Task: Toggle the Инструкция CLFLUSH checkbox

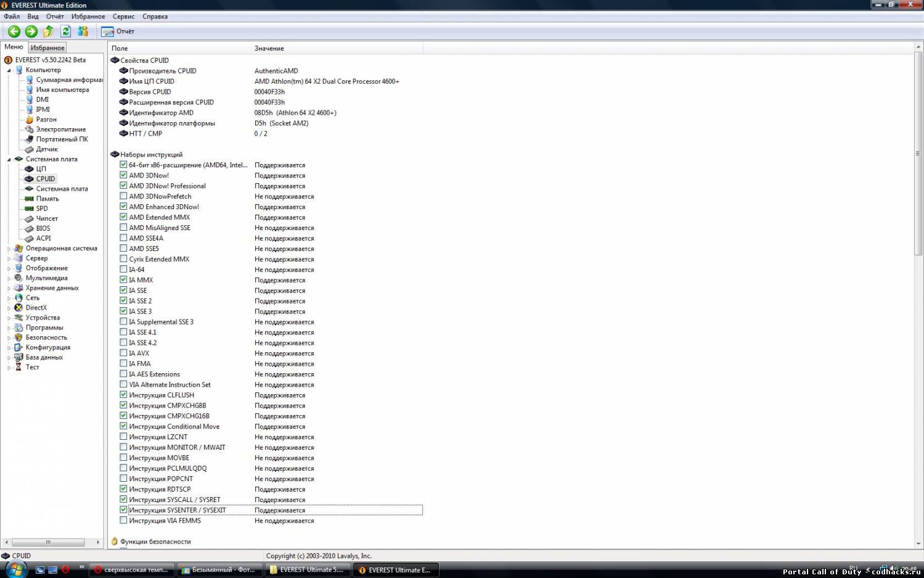Action: pos(123,395)
